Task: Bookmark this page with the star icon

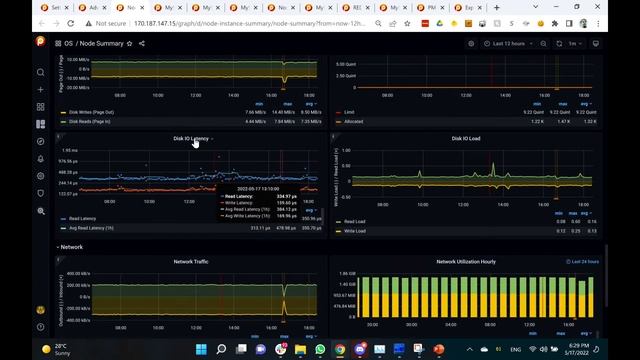Action: 407,24
